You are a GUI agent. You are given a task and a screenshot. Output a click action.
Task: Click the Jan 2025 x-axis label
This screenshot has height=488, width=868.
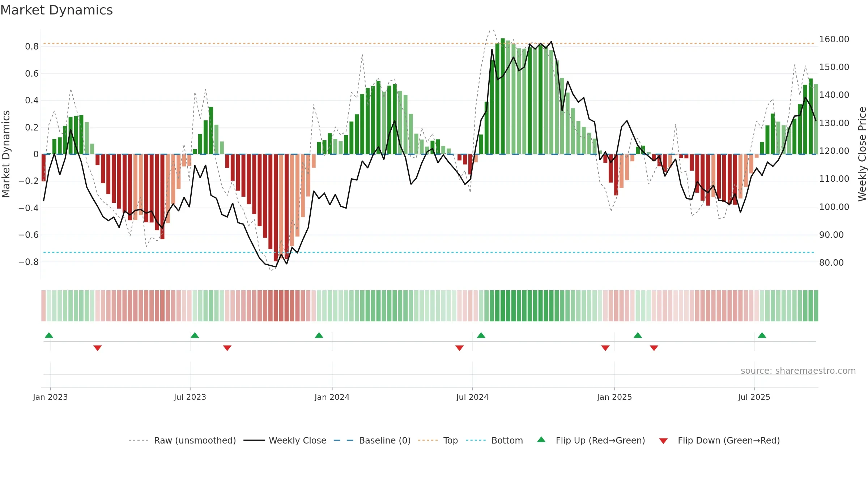click(614, 397)
